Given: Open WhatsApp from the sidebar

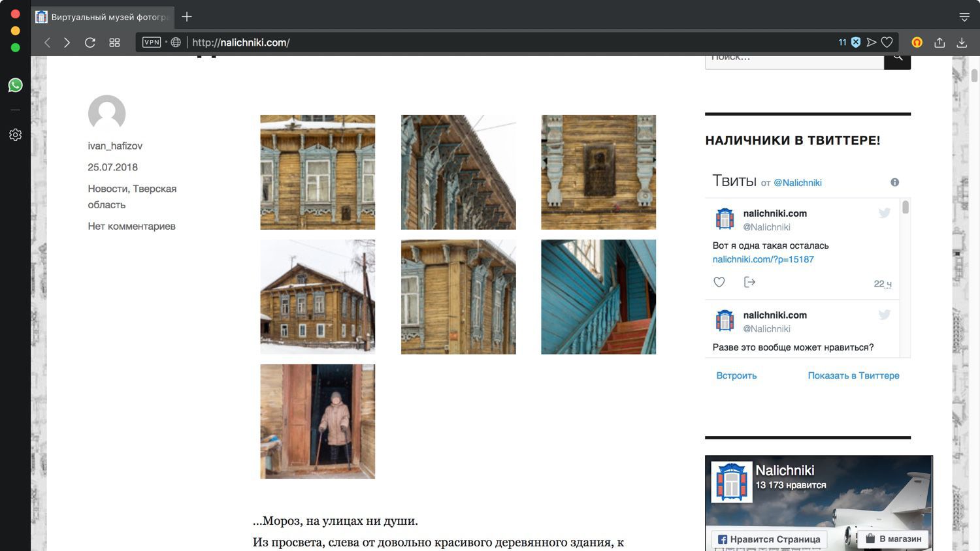Looking at the screenshot, I should coord(15,86).
